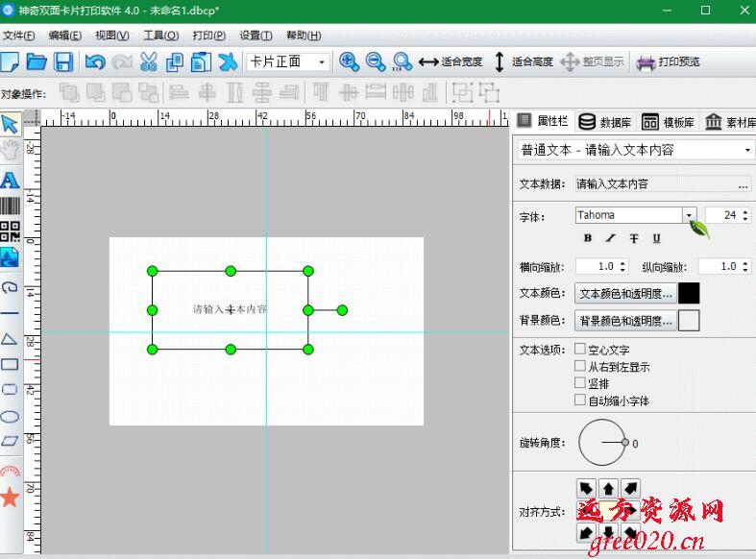The image size is (756, 559).
Task: Expand the 卡片正面 card side dropdown
Action: click(321, 62)
